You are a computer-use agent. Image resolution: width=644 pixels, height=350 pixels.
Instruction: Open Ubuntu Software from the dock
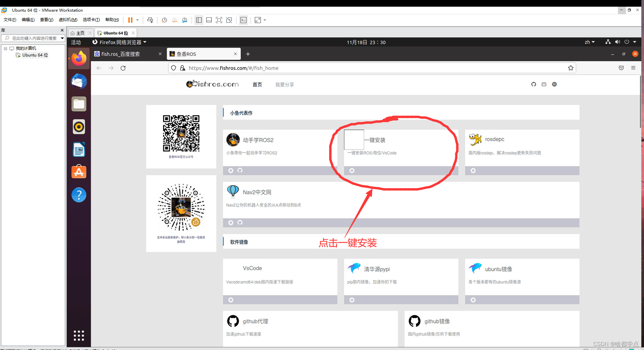[x=79, y=172]
